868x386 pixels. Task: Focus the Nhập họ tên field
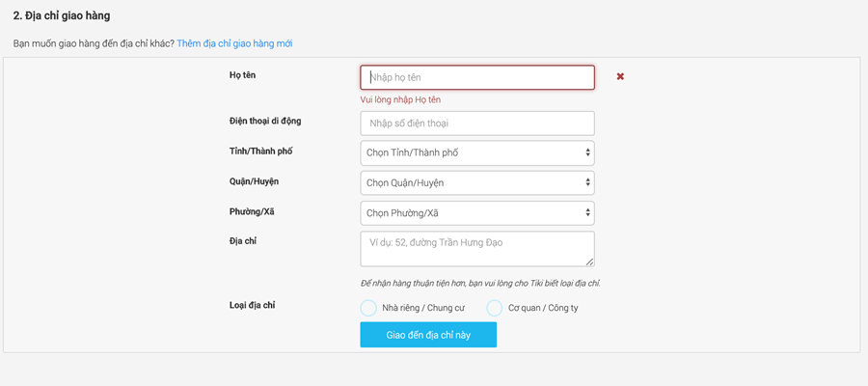coord(477,77)
